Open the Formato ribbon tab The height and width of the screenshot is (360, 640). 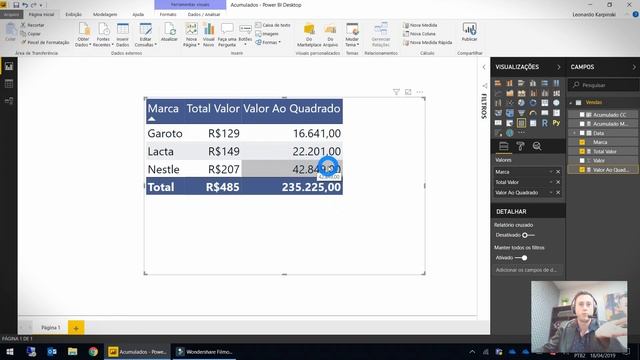(168, 14)
